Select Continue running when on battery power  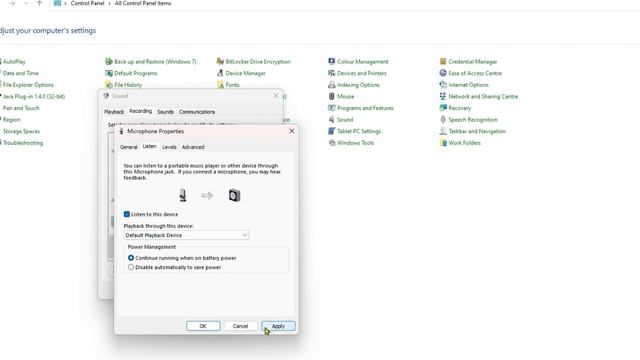point(131,258)
